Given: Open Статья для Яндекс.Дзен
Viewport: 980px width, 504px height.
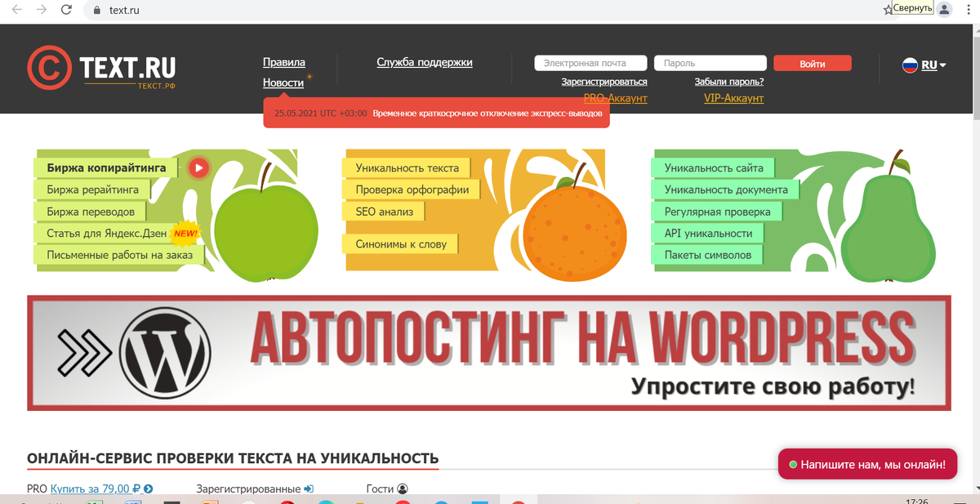Looking at the screenshot, I should [107, 233].
